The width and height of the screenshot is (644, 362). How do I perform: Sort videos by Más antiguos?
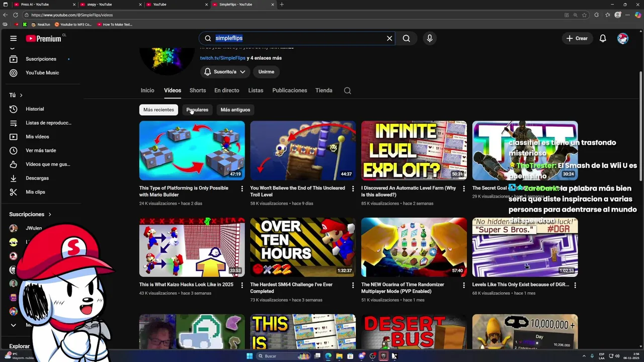click(235, 110)
